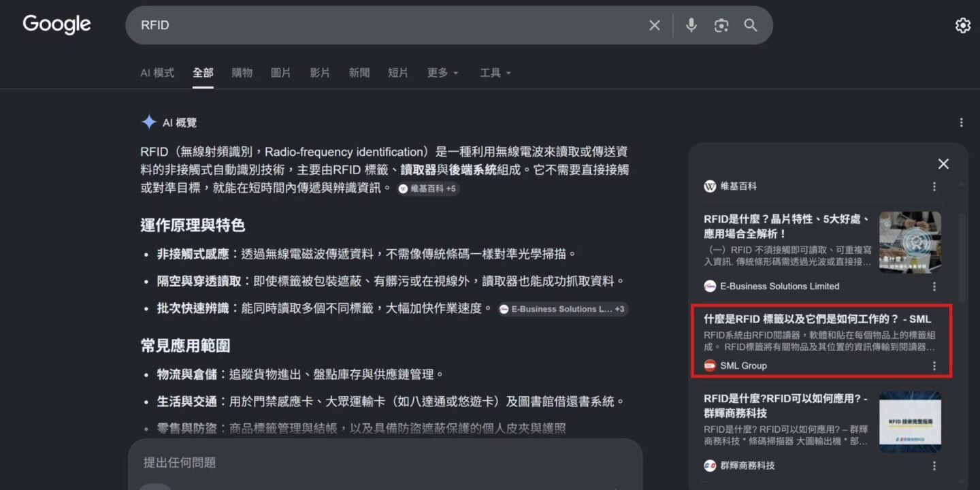980x490 pixels.
Task: Click E-Business Solutions Limited source name
Action: coord(780,286)
